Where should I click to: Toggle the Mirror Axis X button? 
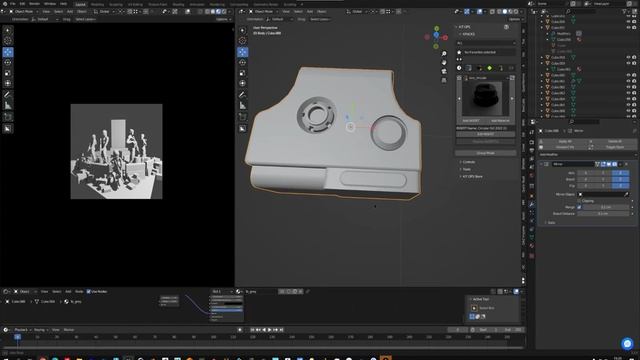[585, 173]
